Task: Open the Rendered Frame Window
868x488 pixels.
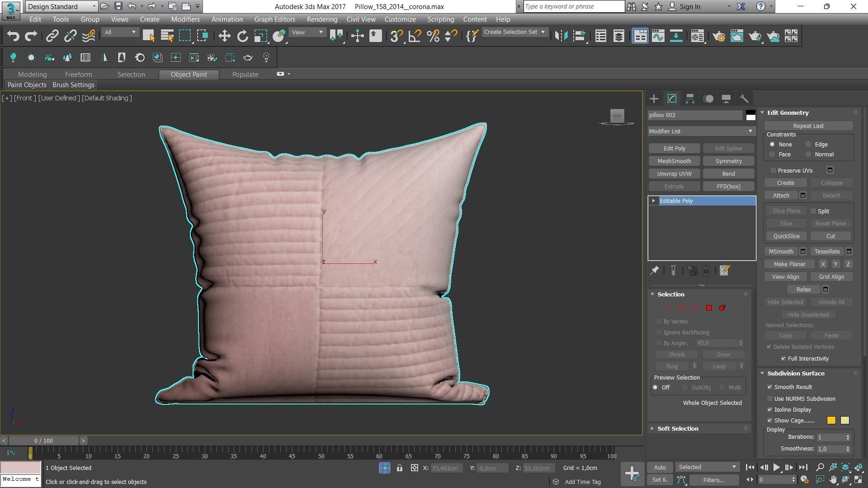Action: coord(736,36)
